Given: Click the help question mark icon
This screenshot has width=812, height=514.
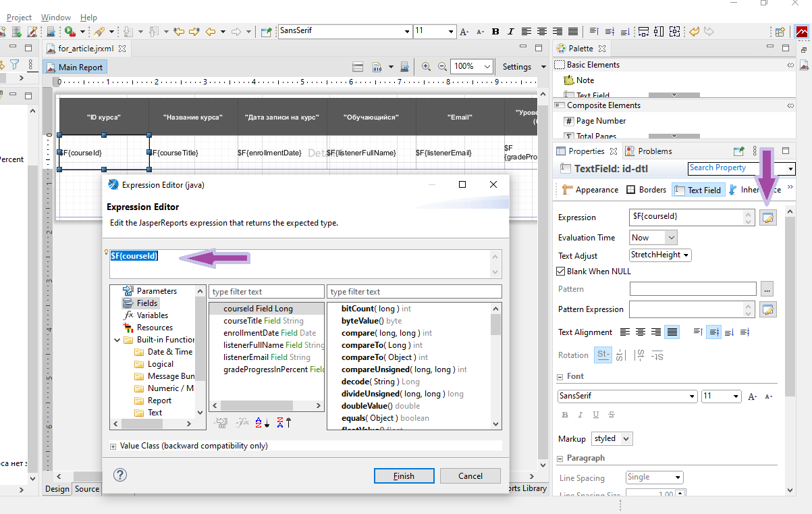Looking at the screenshot, I should pyautogui.click(x=120, y=475).
